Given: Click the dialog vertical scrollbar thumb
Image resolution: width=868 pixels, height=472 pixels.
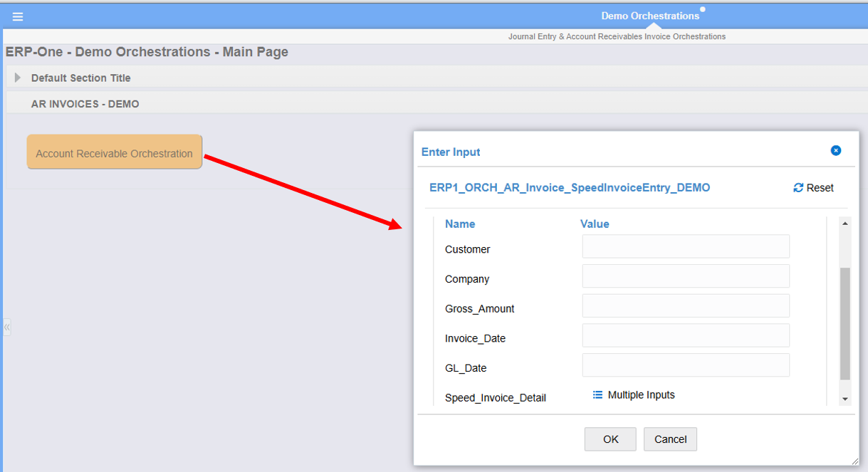Looking at the screenshot, I should click(x=845, y=324).
